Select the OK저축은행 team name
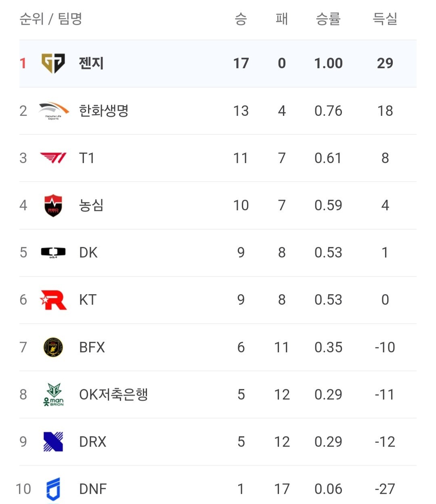This screenshot has height=504, width=436. click(113, 395)
